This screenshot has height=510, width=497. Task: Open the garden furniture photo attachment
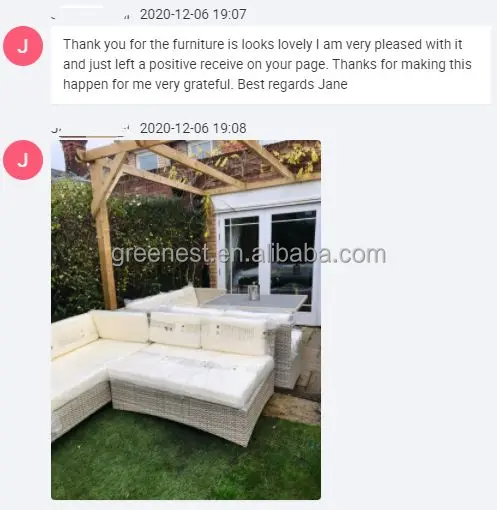[x=186, y=320]
